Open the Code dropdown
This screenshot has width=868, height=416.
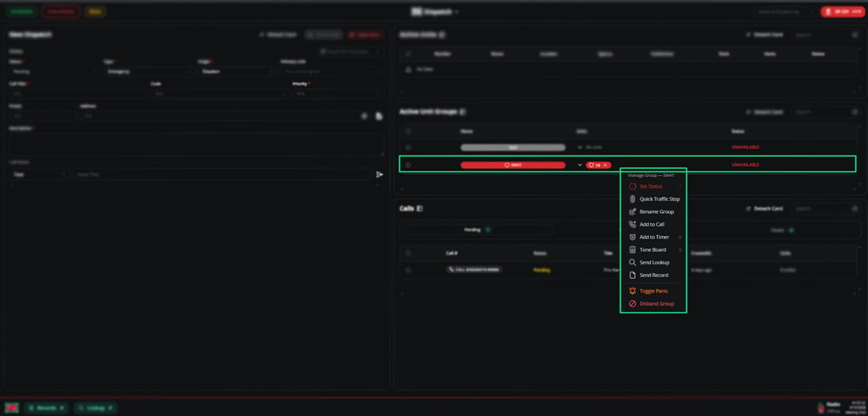(219, 94)
